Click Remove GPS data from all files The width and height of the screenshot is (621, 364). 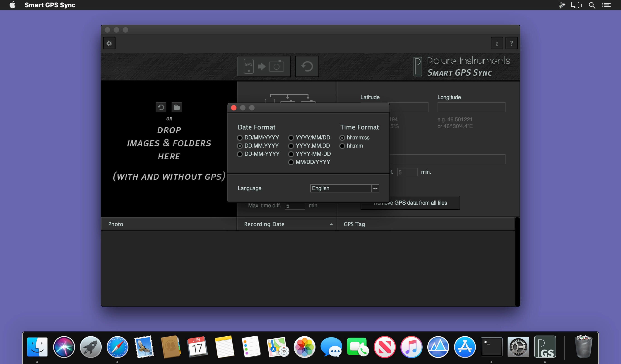410,203
